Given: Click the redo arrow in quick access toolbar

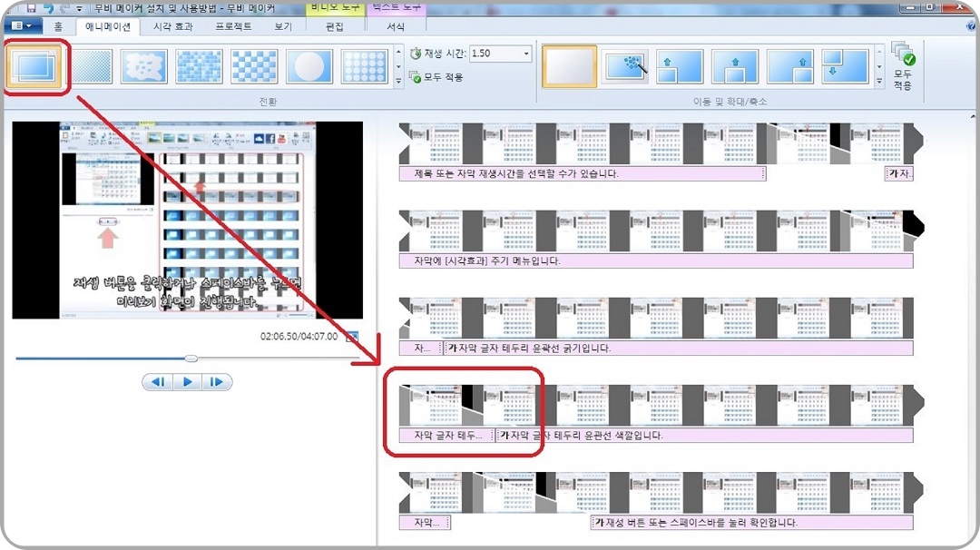Looking at the screenshot, I should 64,8.
